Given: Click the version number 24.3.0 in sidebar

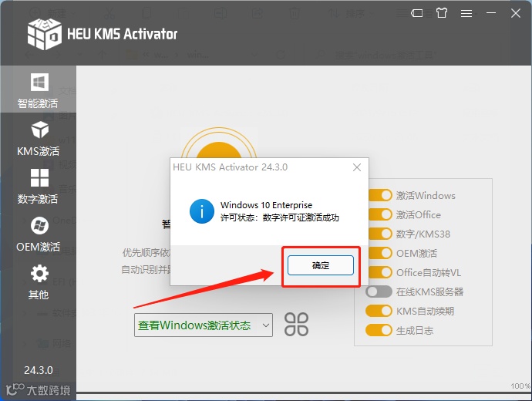Looking at the screenshot, I should pyautogui.click(x=39, y=370).
